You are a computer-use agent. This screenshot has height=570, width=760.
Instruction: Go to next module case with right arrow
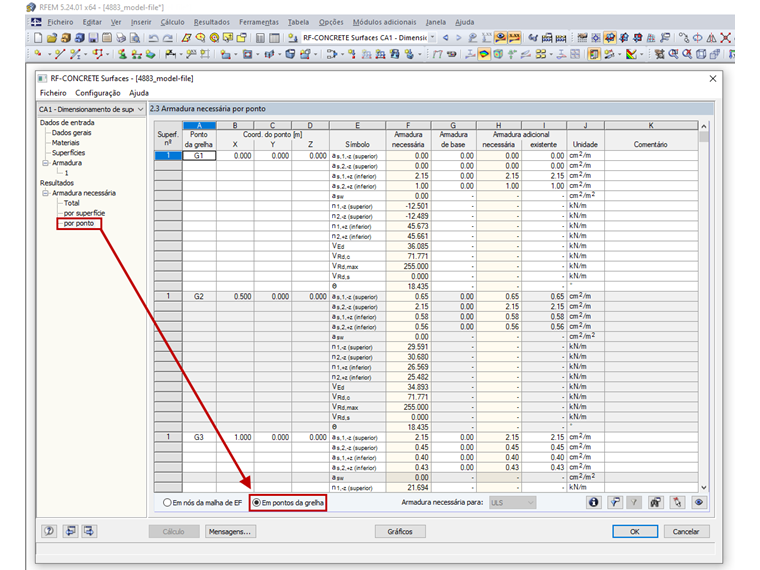[x=459, y=37]
